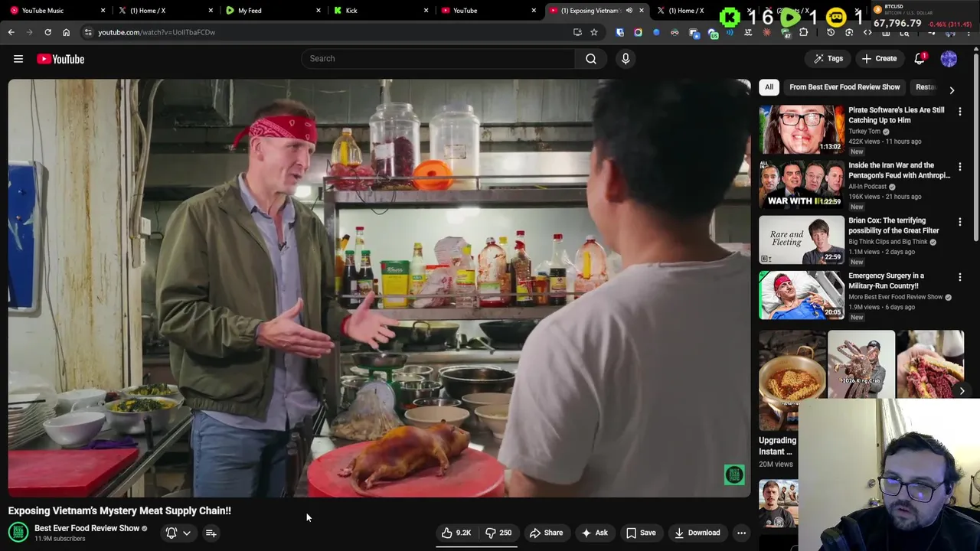Open the Best Ever Food Review Show channel avatar
980x551 pixels.
click(18, 532)
